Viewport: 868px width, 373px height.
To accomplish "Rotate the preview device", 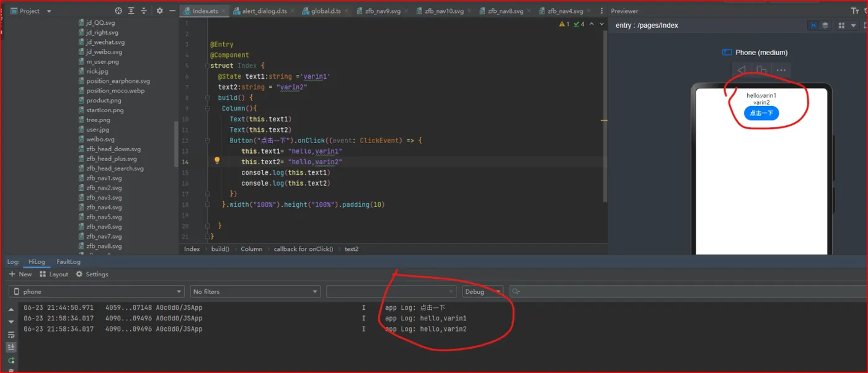I will click(x=761, y=70).
